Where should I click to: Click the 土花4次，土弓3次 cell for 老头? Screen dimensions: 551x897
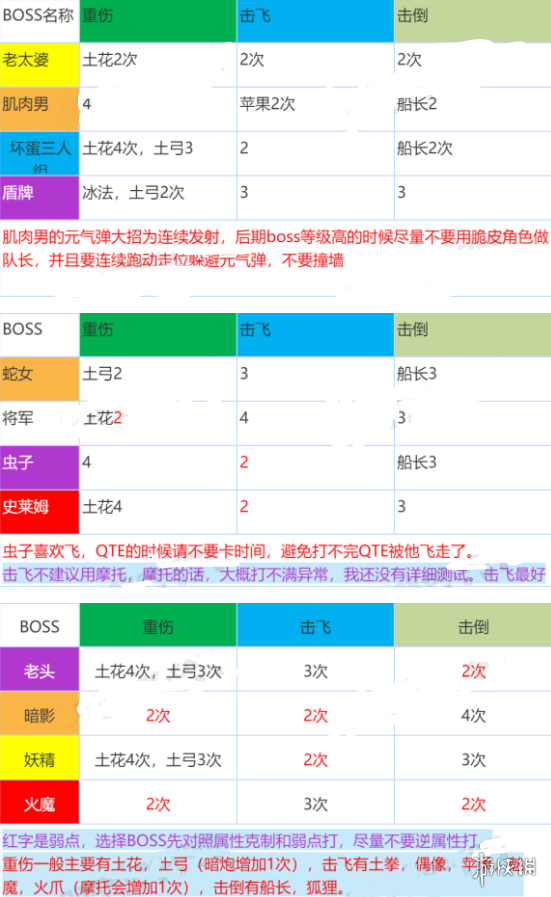coord(158,669)
